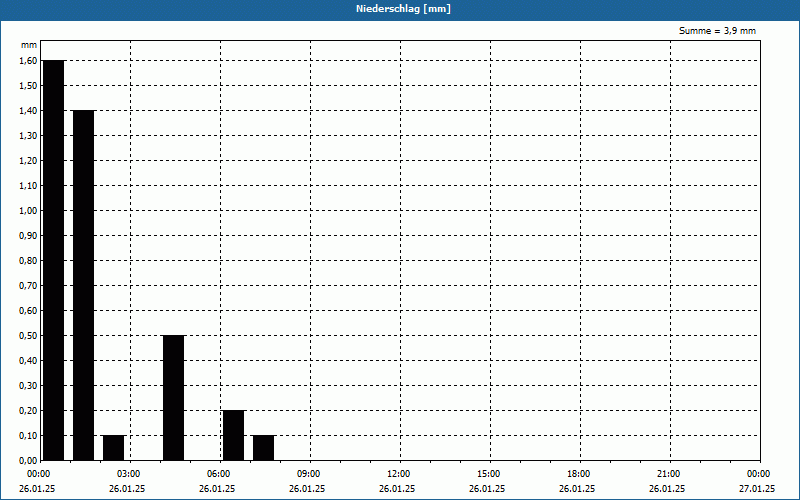The height and width of the screenshot is (500, 800).
Task: Click the 06:00 time axis label
Action: tap(219, 474)
